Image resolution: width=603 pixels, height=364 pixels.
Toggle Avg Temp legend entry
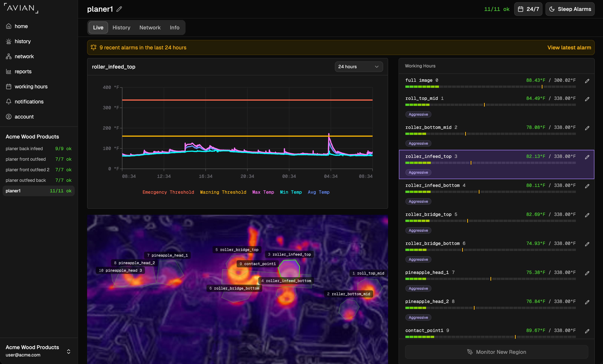point(319,192)
